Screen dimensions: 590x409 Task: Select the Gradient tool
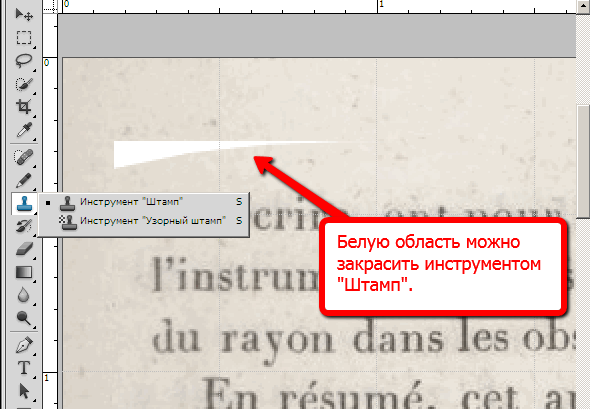pos(24,272)
